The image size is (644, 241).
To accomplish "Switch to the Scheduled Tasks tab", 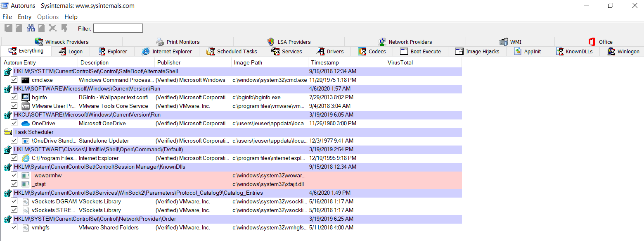I will 232,52.
